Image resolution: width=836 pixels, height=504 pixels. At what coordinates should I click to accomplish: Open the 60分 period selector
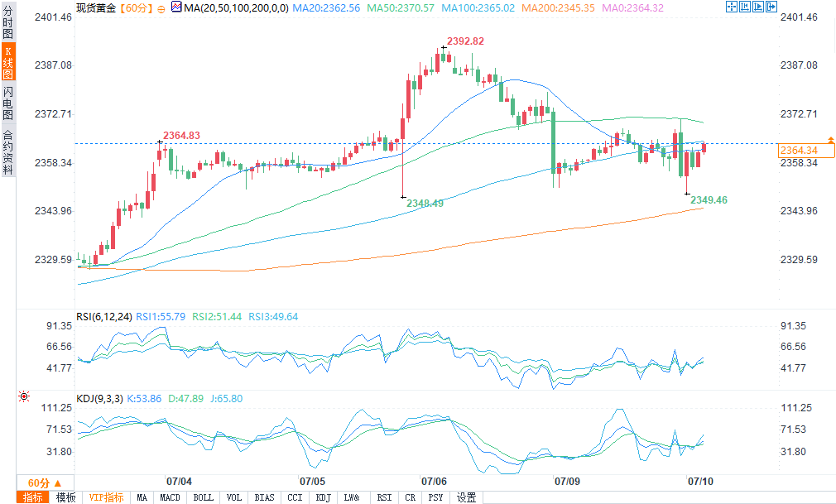(45, 483)
